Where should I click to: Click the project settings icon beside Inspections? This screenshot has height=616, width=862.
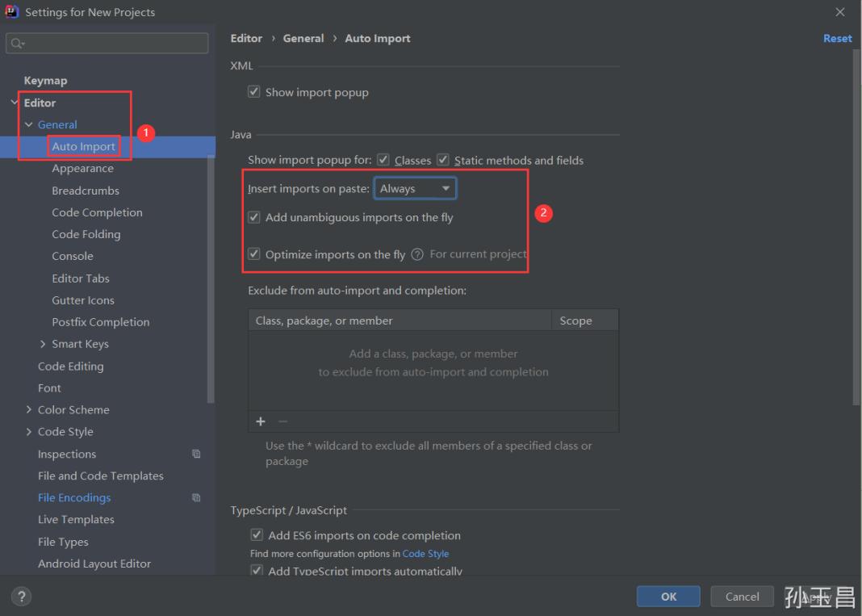[x=195, y=454]
